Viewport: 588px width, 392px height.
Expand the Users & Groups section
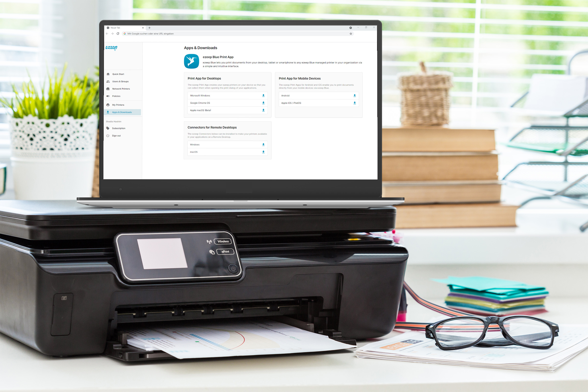coord(121,81)
